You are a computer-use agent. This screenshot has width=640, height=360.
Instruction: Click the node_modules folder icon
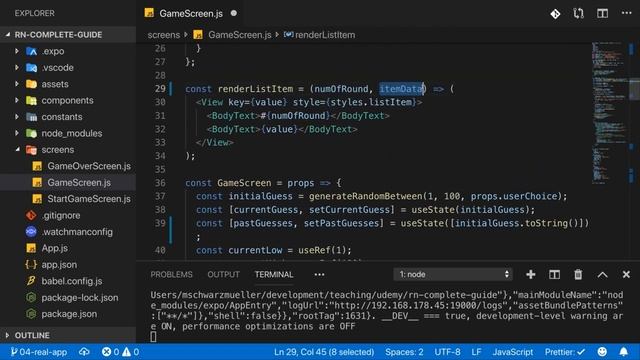tap(31, 133)
